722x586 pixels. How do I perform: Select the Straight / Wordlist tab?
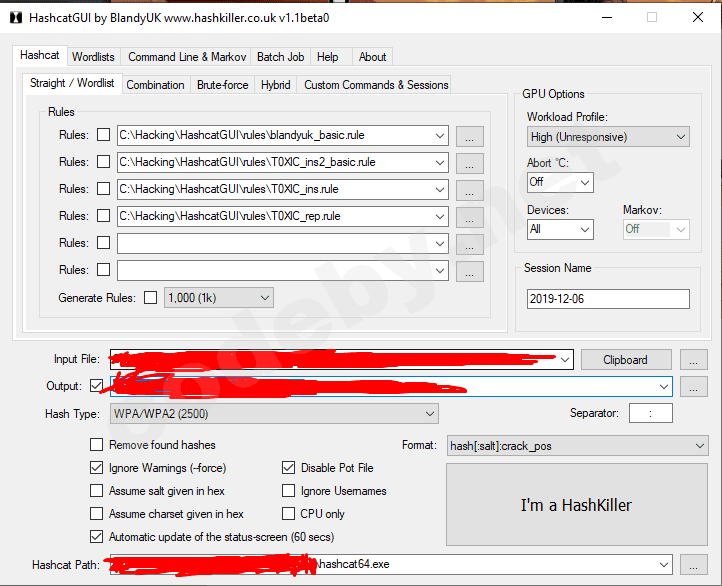(x=72, y=83)
